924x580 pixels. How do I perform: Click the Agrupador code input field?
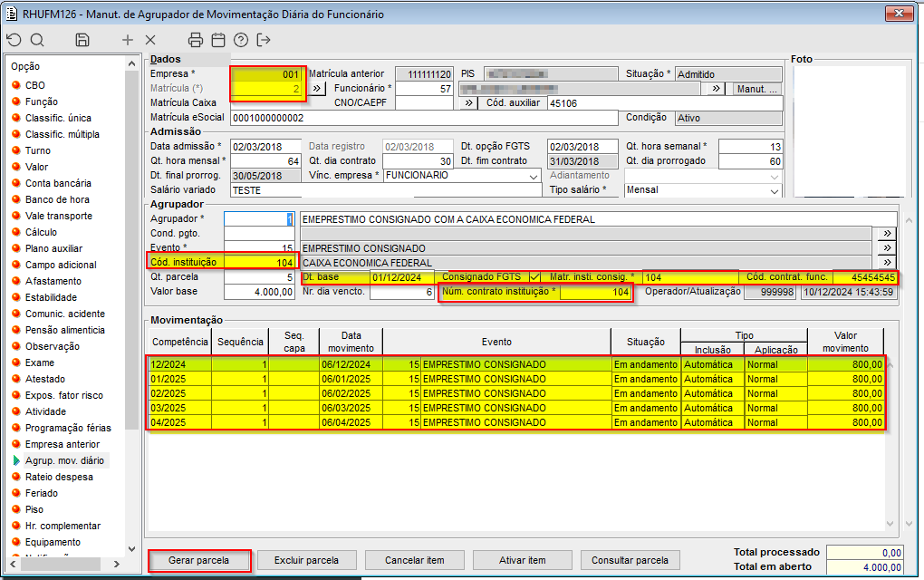click(x=259, y=219)
